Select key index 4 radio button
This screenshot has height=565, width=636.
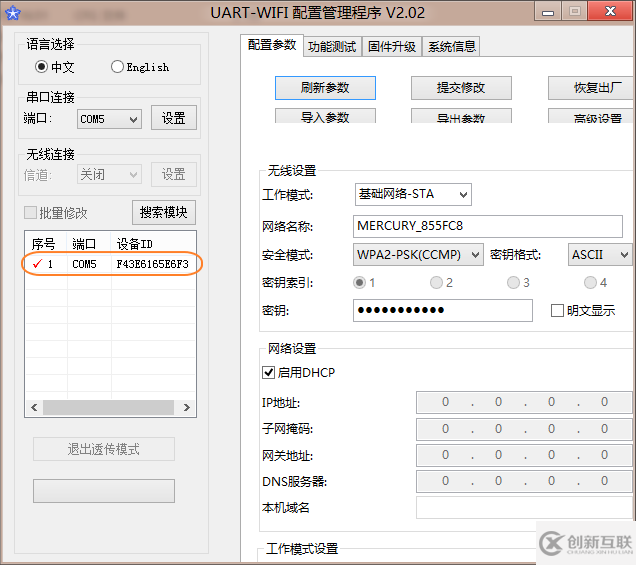pos(591,282)
